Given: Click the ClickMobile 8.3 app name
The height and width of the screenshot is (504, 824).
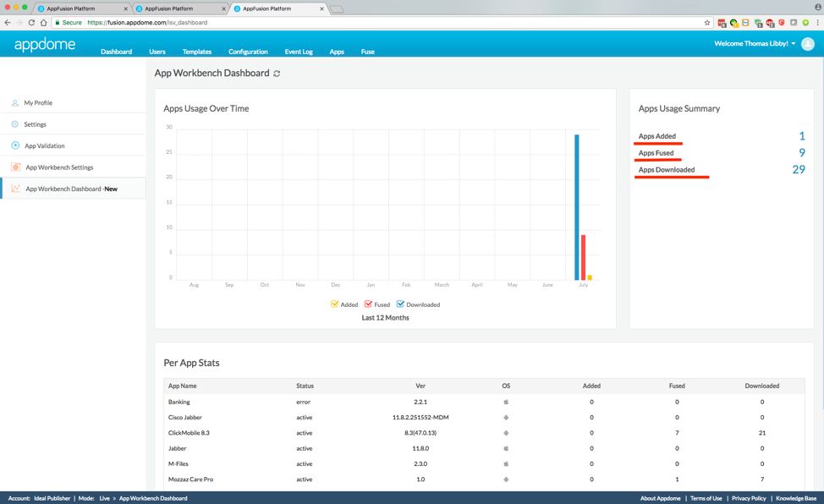Looking at the screenshot, I should [189, 433].
